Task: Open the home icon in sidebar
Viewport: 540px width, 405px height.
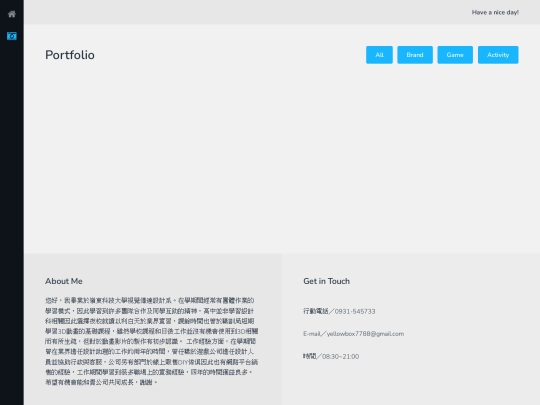Action: point(12,14)
